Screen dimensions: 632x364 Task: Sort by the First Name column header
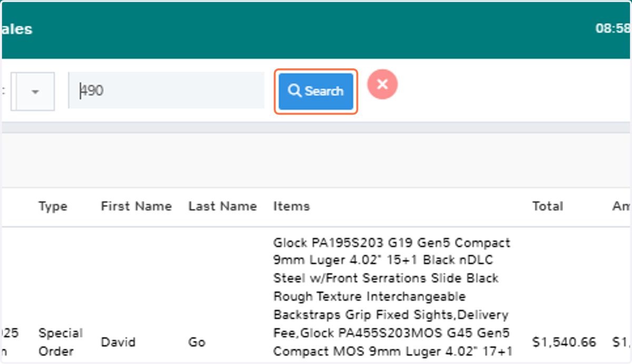point(136,206)
